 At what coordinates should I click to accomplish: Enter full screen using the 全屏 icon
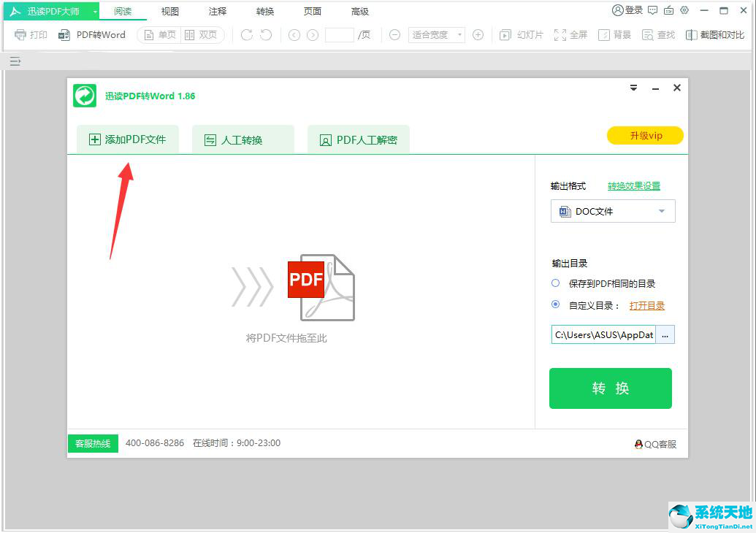(x=570, y=34)
